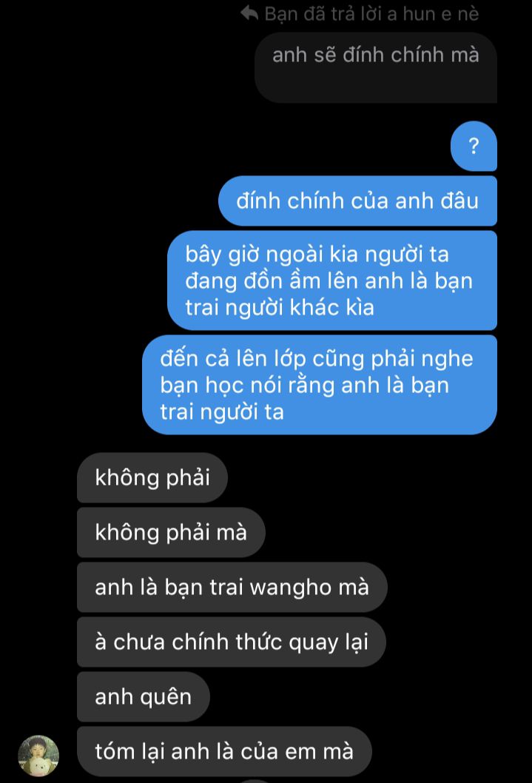Screen dimensions: 532x783
Task: Select the 'đính chính của anh đâu' message
Action: (357, 201)
